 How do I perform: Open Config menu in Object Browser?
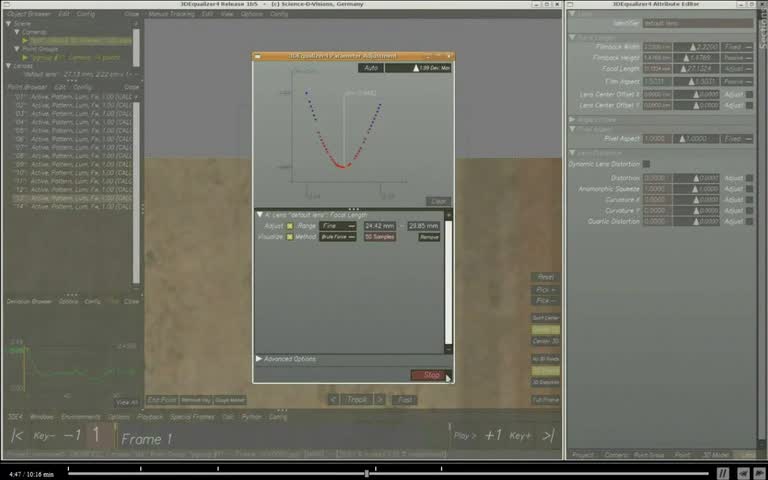point(86,14)
